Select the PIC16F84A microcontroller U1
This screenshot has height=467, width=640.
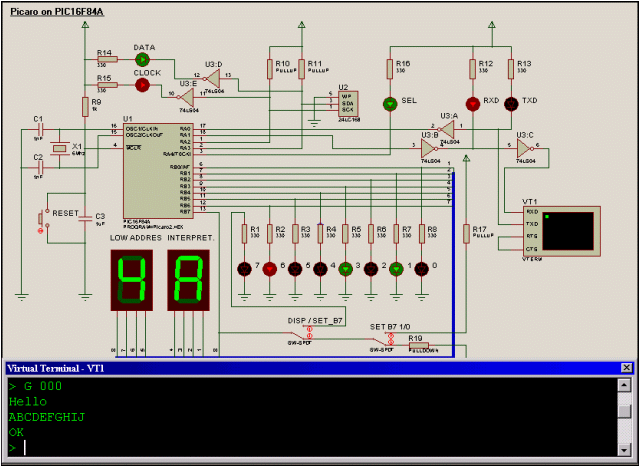click(x=158, y=171)
